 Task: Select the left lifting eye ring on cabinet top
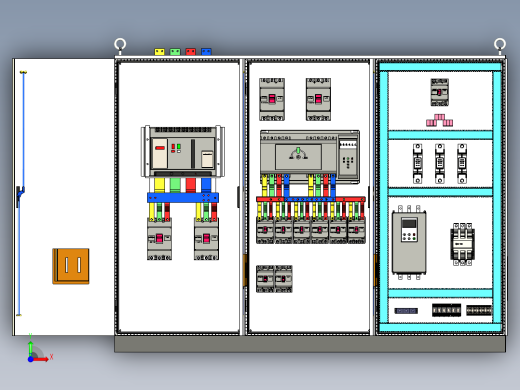coord(120,44)
